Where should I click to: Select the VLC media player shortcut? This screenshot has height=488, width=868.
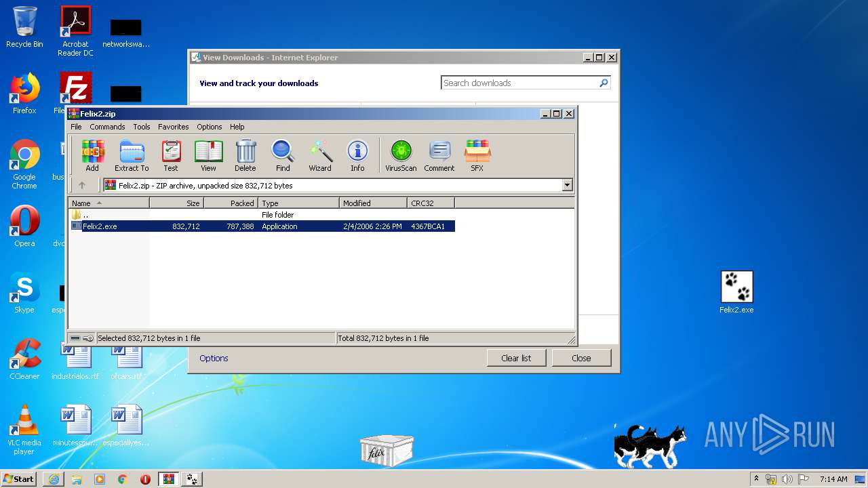pyautogui.click(x=24, y=430)
